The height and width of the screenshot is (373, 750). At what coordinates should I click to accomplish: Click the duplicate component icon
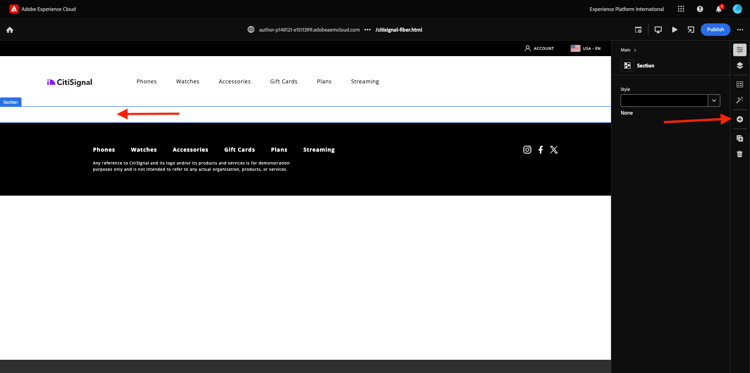[x=739, y=138]
